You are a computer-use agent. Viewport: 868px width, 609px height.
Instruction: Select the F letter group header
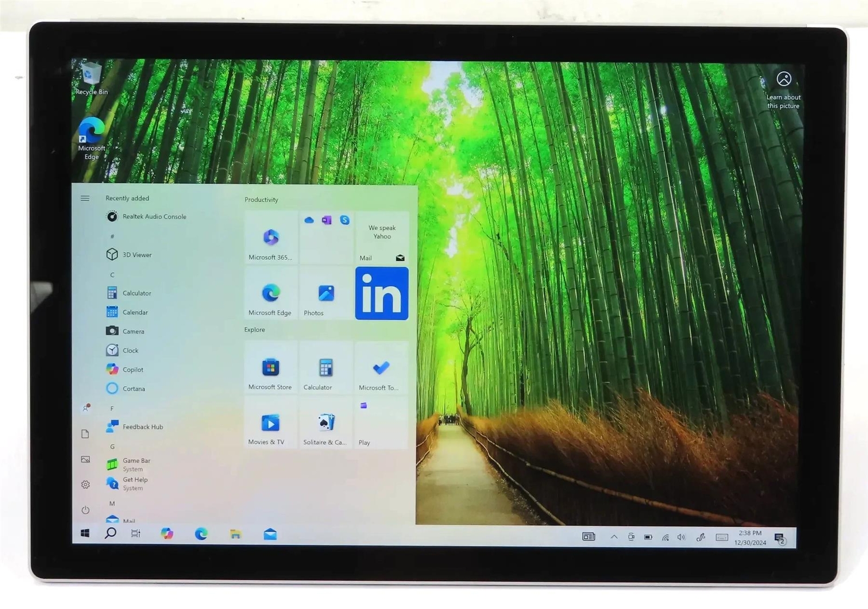(112, 408)
